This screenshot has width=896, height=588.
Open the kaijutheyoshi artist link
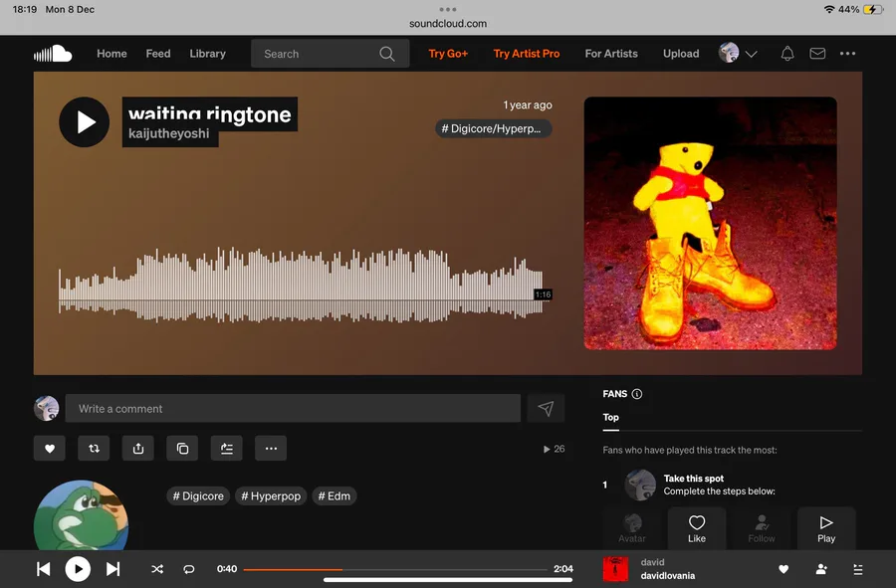click(x=168, y=133)
